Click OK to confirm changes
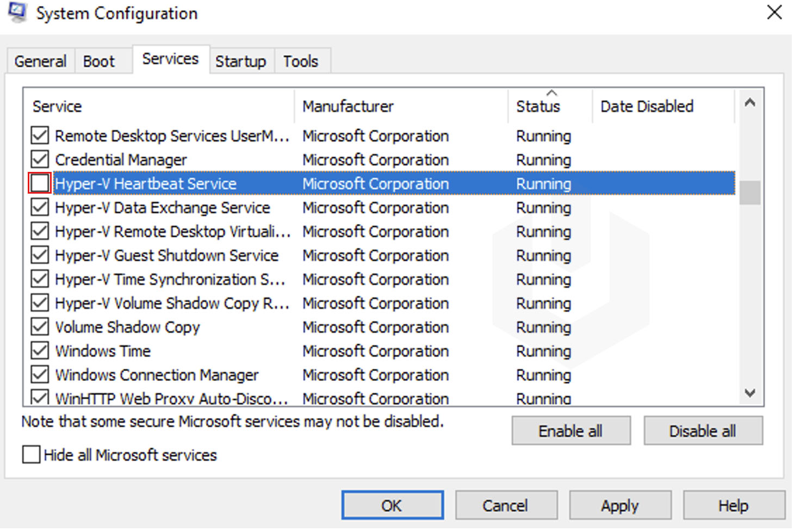 pos(392,505)
